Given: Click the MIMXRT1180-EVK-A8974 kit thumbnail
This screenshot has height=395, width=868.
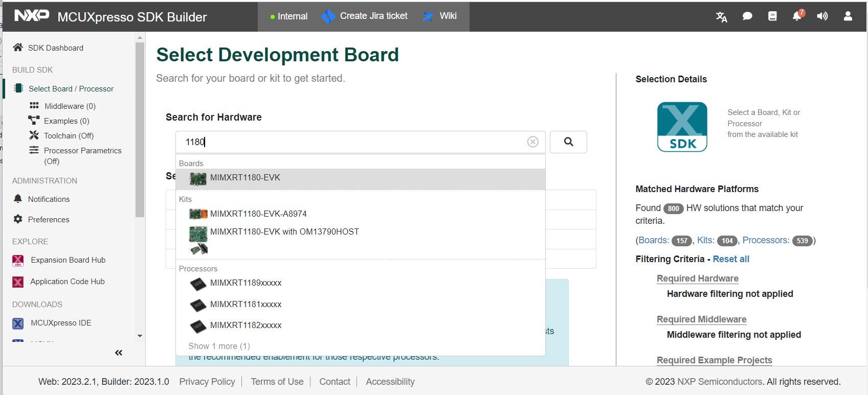Looking at the screenshot, I should 198,214.
